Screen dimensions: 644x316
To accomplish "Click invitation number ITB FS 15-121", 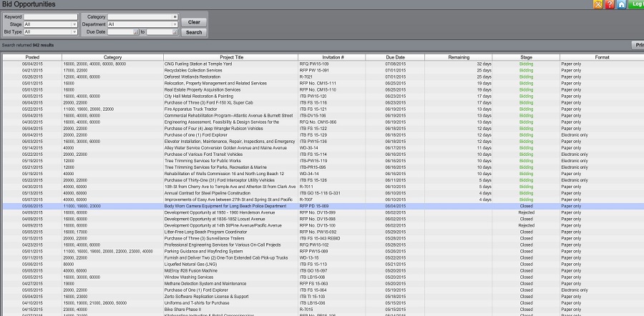I will tap(313, 109).
